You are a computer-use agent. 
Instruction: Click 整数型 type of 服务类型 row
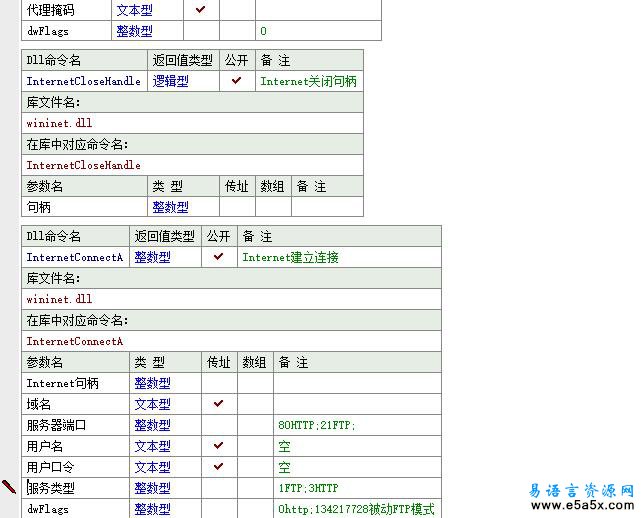point(153,488)
